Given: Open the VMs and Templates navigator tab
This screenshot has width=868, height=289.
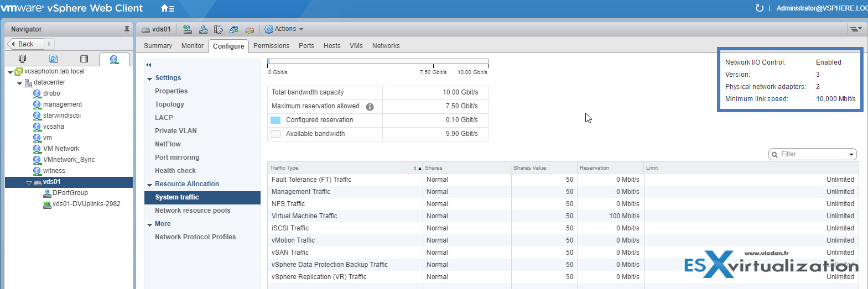Looking at the screenshot, I should [x=53, y=59].
